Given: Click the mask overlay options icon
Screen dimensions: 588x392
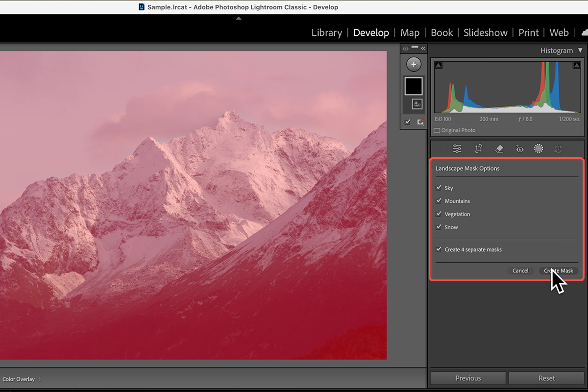Looking at the screenshot, I should tap(420, 122).
